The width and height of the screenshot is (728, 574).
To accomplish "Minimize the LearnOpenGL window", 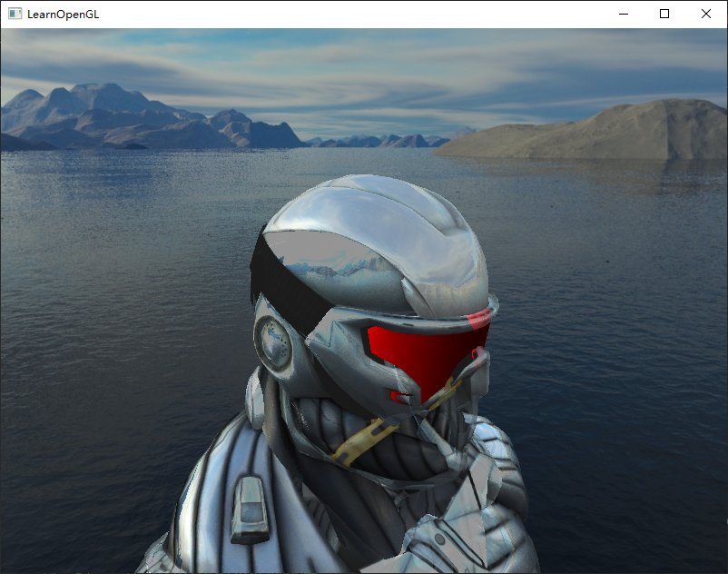I will click(x=624, y=14).
